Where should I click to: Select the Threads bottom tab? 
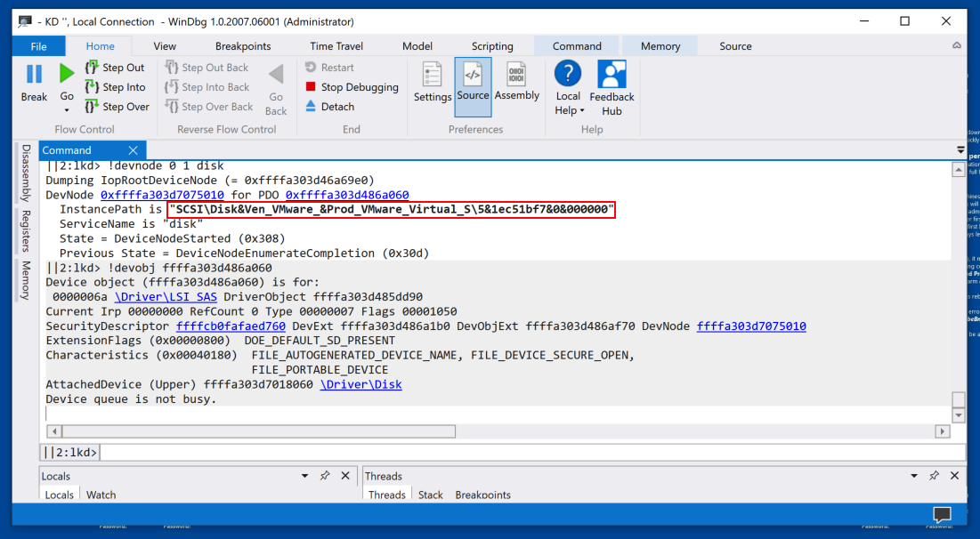click(x=387, y=495)
